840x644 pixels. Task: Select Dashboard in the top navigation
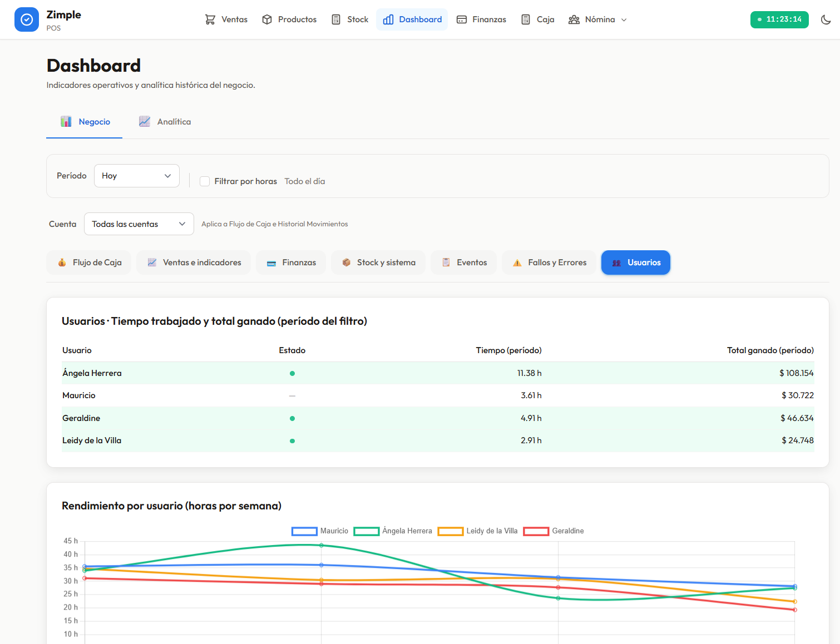point(412,19)
